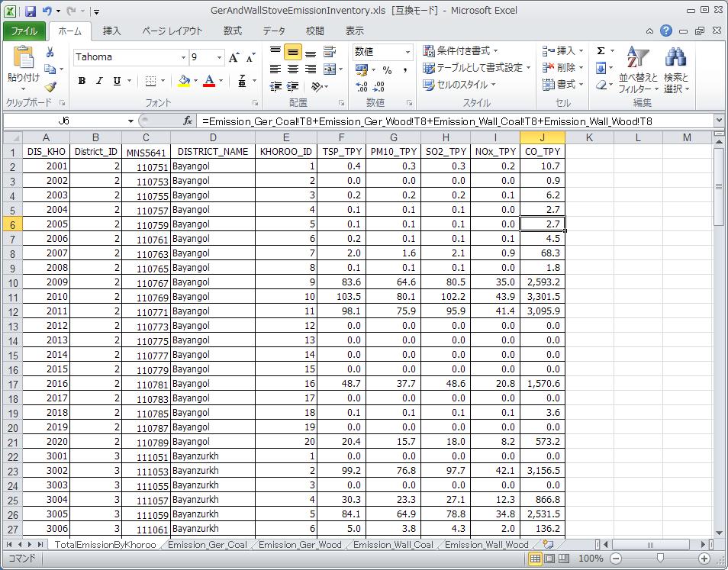728x570 pixels.
Task: Click the Insert Function fx icon
Action: pos(188,121)
